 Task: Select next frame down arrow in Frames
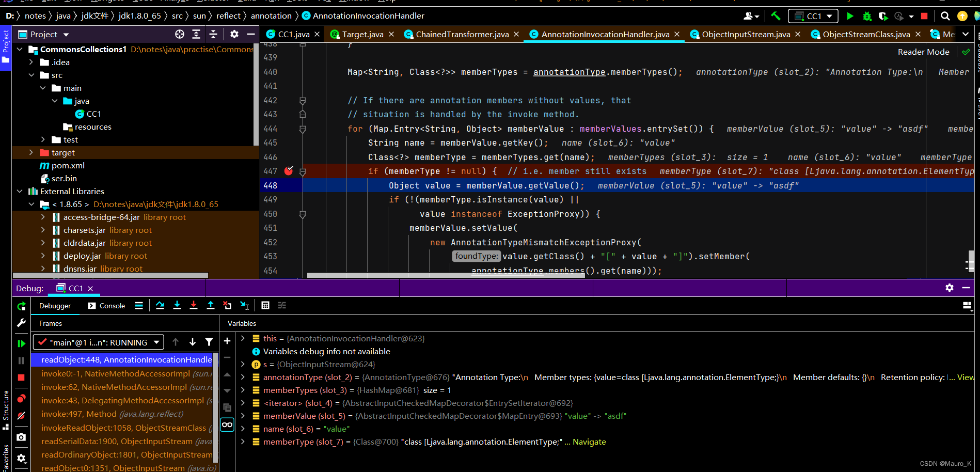tap(193, 342)
